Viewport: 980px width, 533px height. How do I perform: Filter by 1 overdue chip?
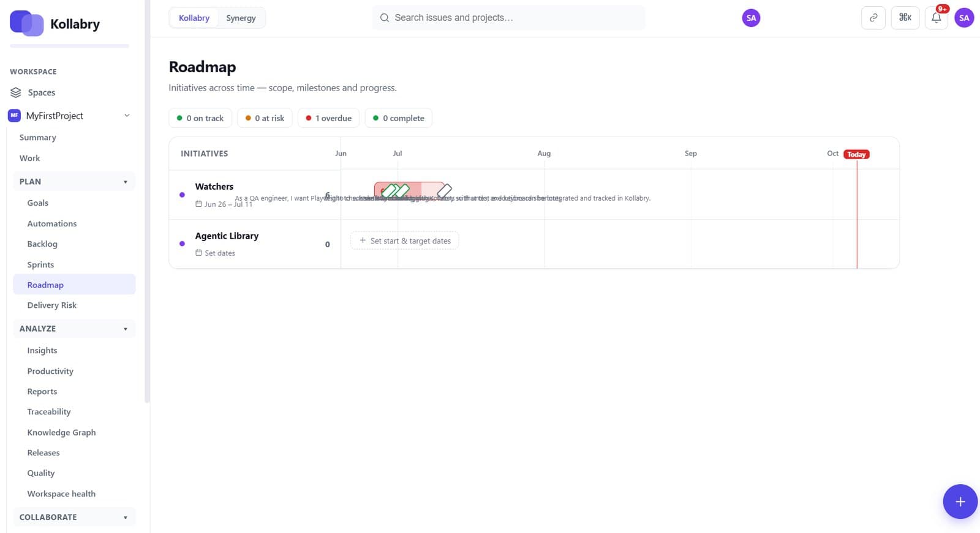(328, 118)
